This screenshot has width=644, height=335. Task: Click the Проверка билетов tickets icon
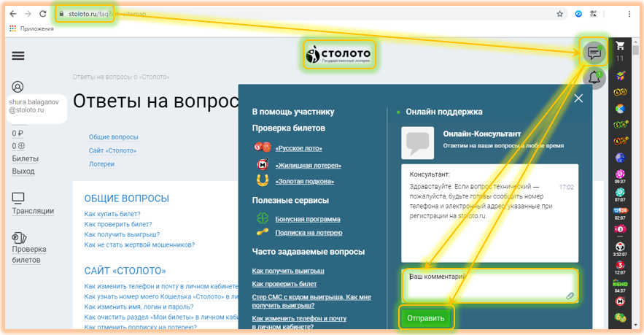[x=19, y=238]
